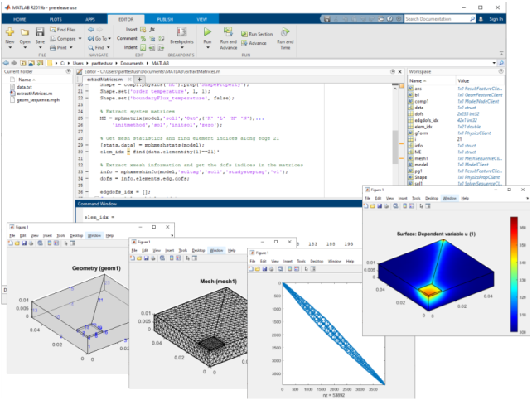The image size is (532, 400).
Task: Toggle breakpoint dash at line 29
Action: point(87,145)
